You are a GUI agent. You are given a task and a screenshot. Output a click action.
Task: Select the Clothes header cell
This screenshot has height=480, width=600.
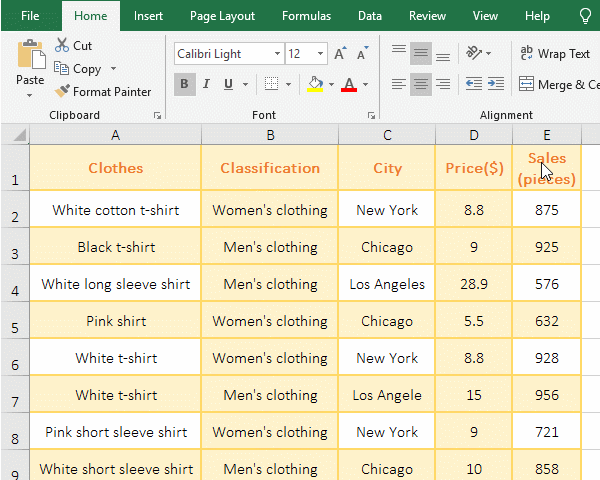tap(116, 168)
